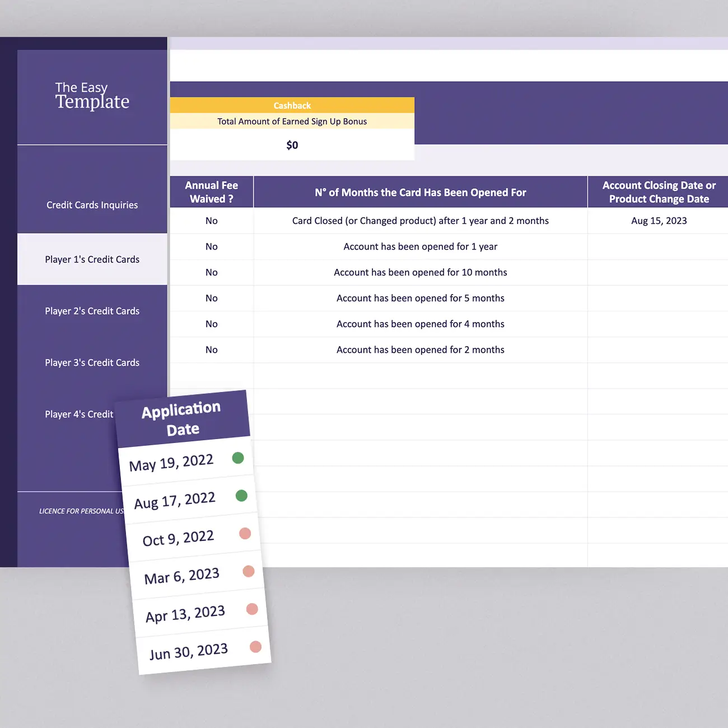Click the Apr 13, 2023 application date
The height and width of the screenshot is (728, 728).
[185, 614]
